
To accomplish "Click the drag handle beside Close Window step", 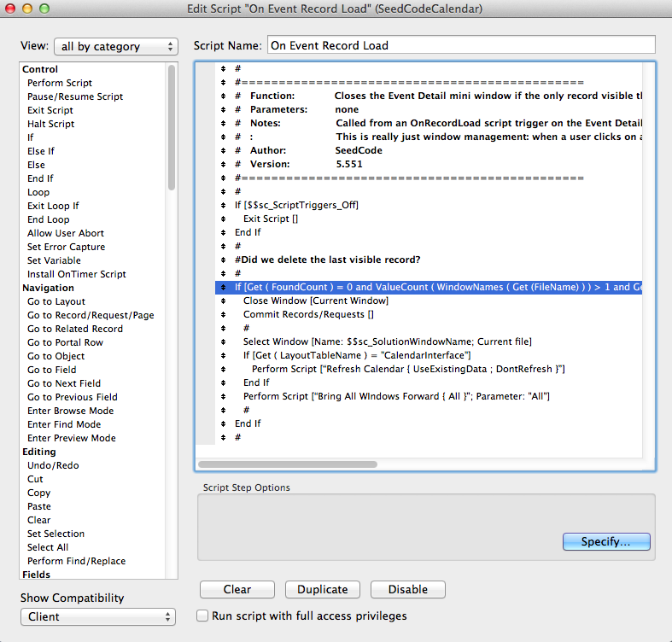I will [x=224, y=301].
